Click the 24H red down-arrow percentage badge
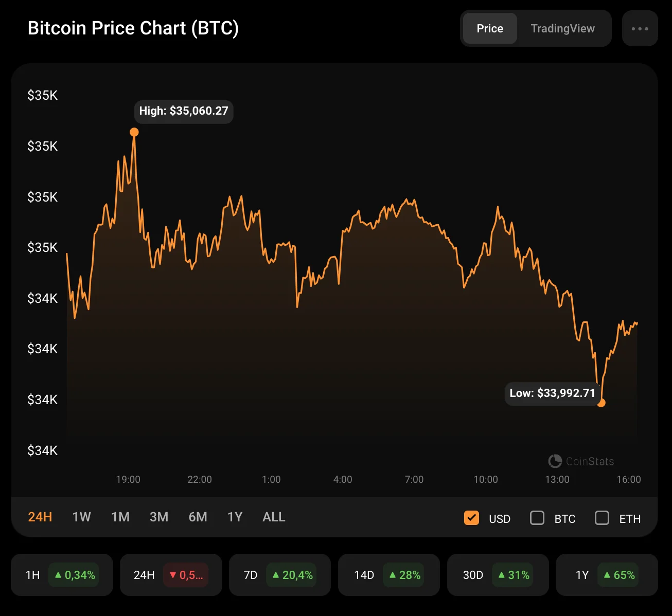The image size is (672, 616). tap(186, 575)
